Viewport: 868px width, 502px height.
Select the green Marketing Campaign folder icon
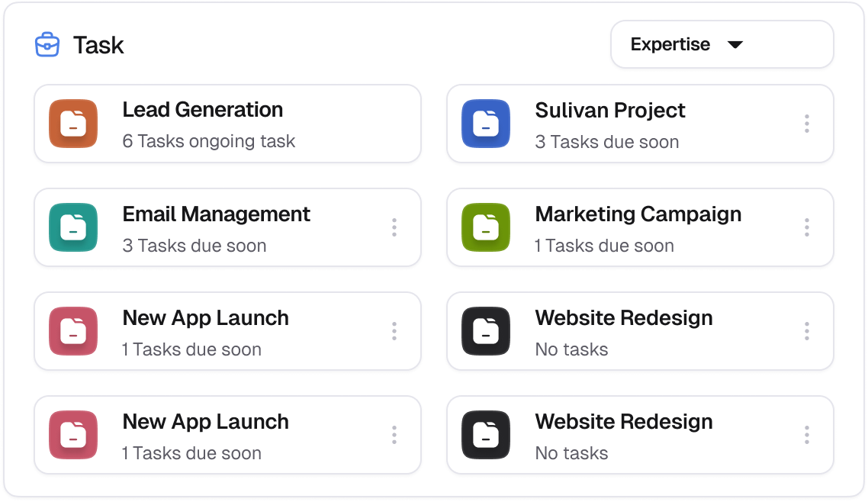pos(486,227)
